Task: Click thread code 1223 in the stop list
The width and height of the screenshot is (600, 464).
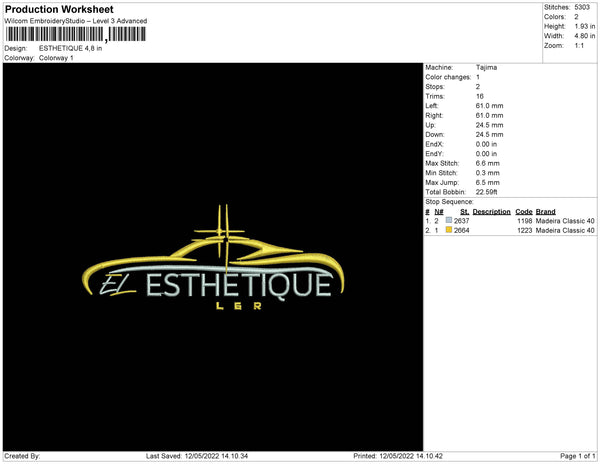Action: [525, 230]
